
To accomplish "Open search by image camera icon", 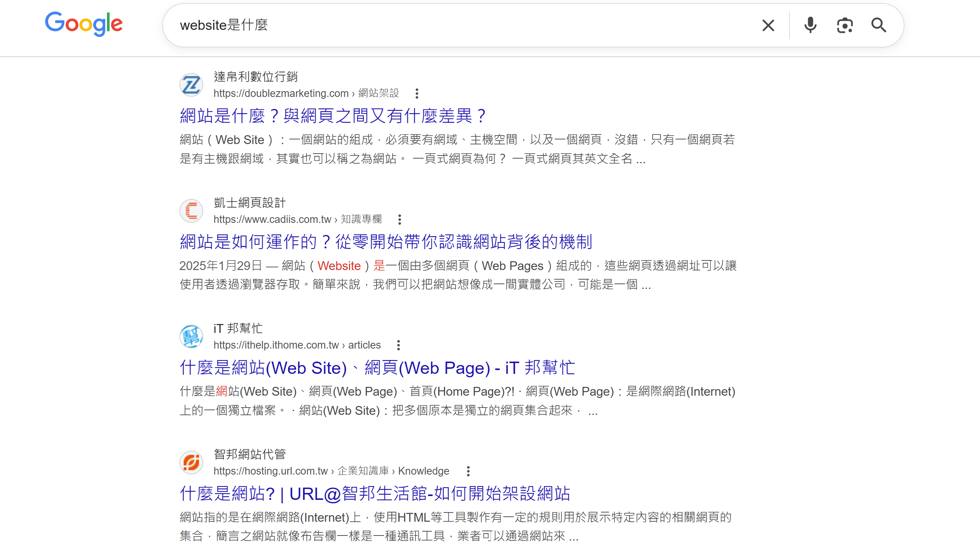I will coord(845,25).
